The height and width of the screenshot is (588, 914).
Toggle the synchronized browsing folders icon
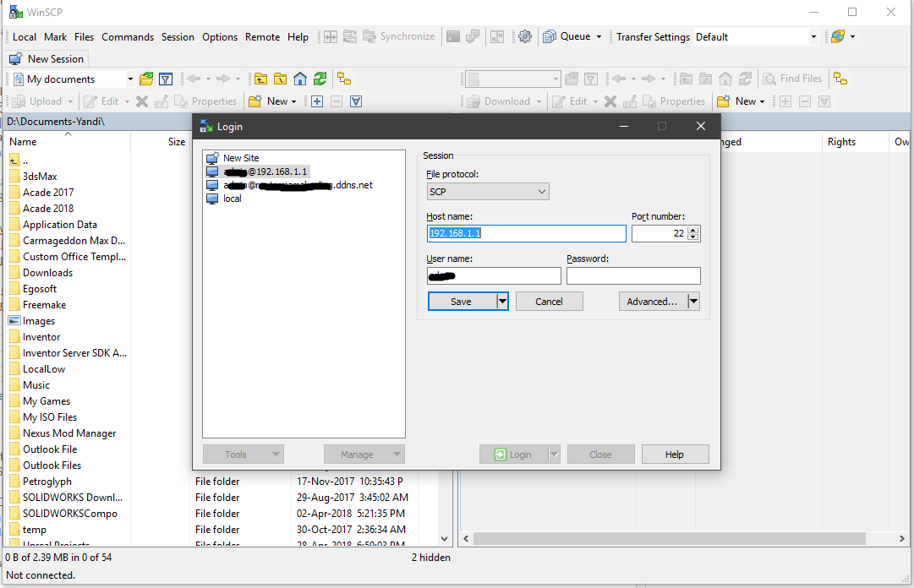coord(344,79)
